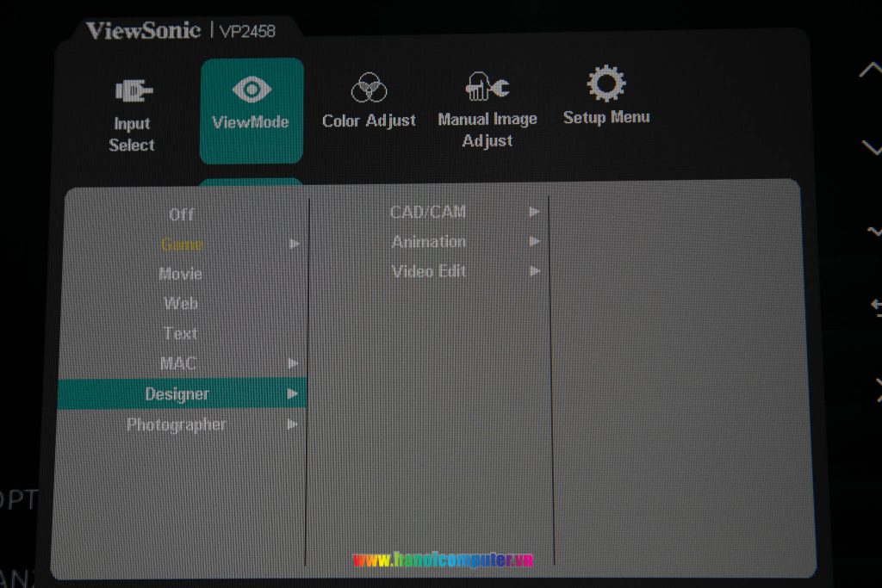Viewport: 882px width, 588px height.
Task: Expand the Designer submenu arrow
Action: click(293, 393)
